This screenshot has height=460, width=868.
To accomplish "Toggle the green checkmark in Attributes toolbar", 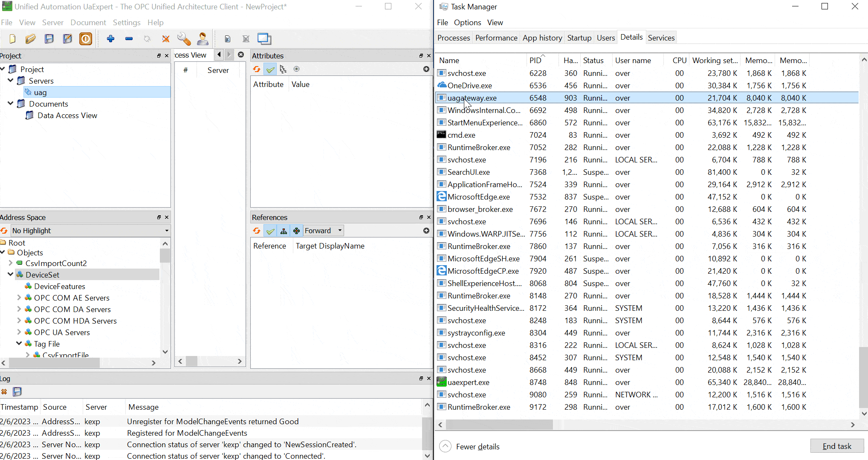I will click(x=270, y=69).
